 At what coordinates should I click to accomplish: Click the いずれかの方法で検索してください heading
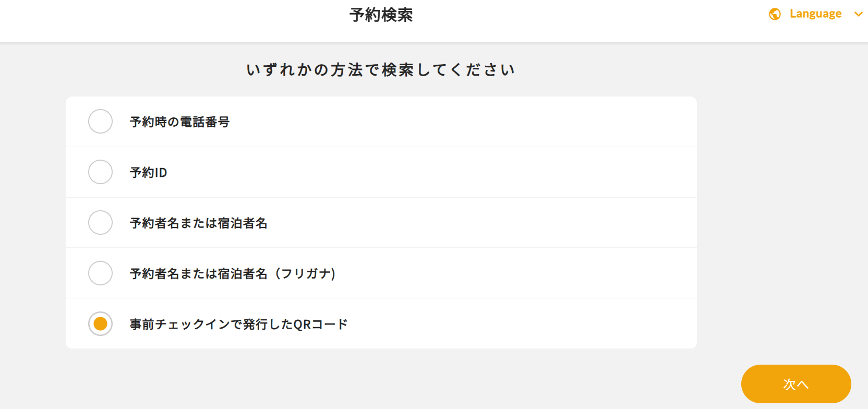[381, 70]
